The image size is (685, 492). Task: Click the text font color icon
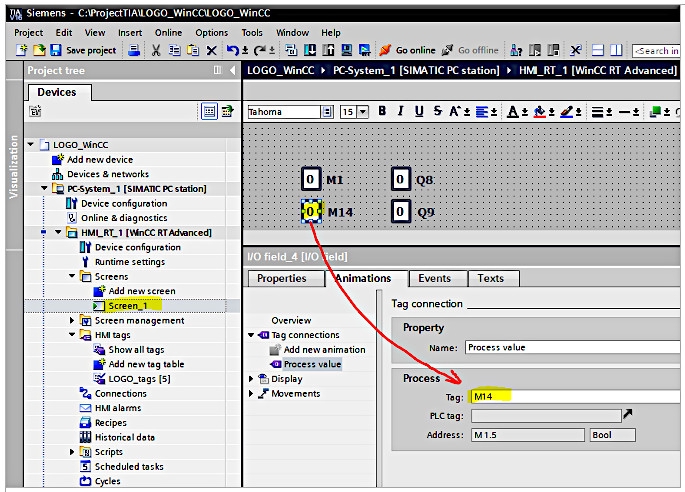[513, 112]
